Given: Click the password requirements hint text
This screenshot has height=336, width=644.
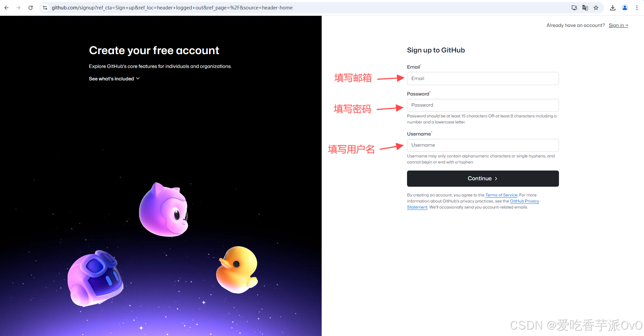Looking at the screenshot, I should coord(482,119).
